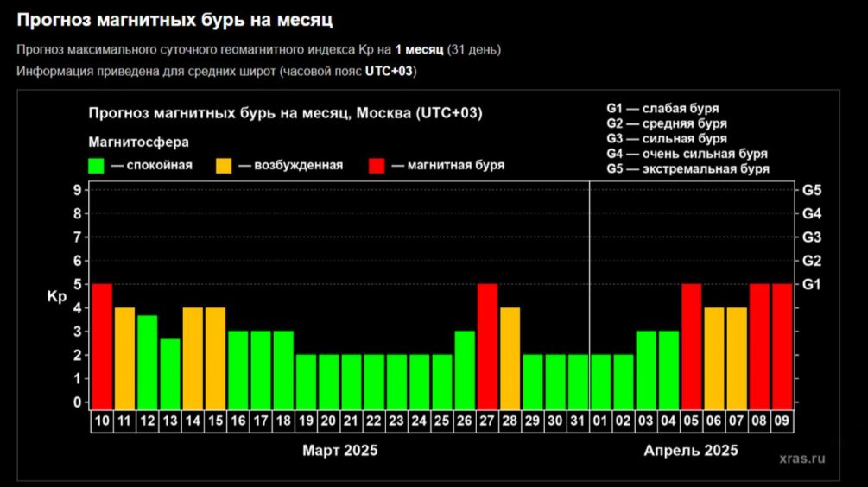Select the red bar for April 05
868x487 pixels.
tap(691, 344)
